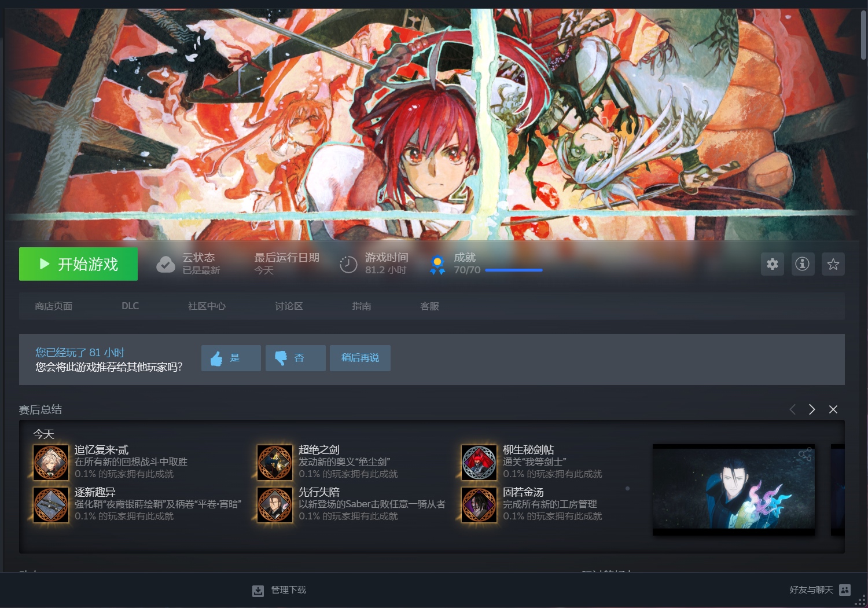Open the DLC tab
868x608 pixels.
point(130,306)
